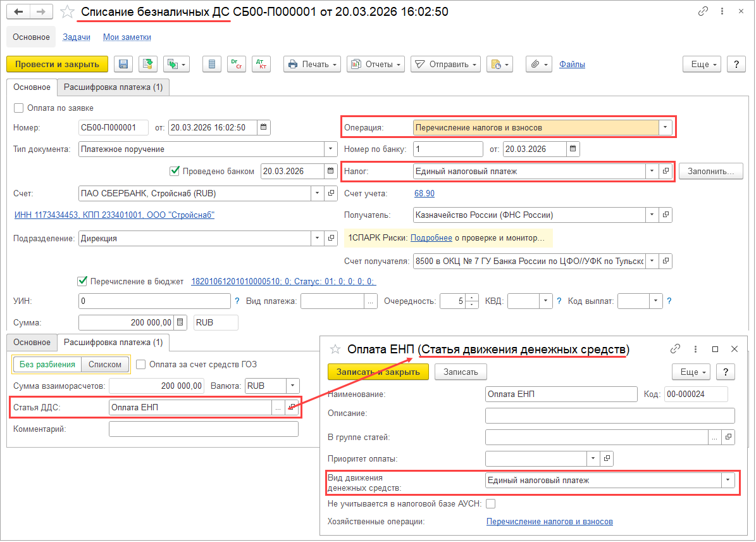
Task: Toggle the Проведено банком checkbox
Action: 175,171
